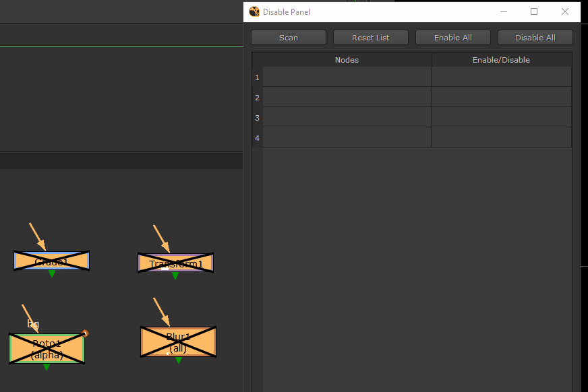Image resolution: width=588 pixels, height=392 pixels.
Task: Click the orange indicator dot on Roto1
Action: 85,333
